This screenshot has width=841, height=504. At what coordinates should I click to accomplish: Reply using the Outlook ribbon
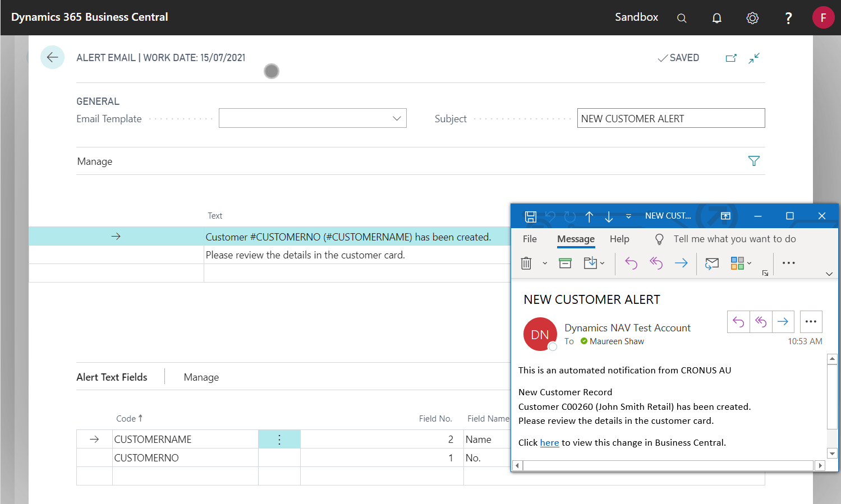pyautogui.click(x=631, y=263)
